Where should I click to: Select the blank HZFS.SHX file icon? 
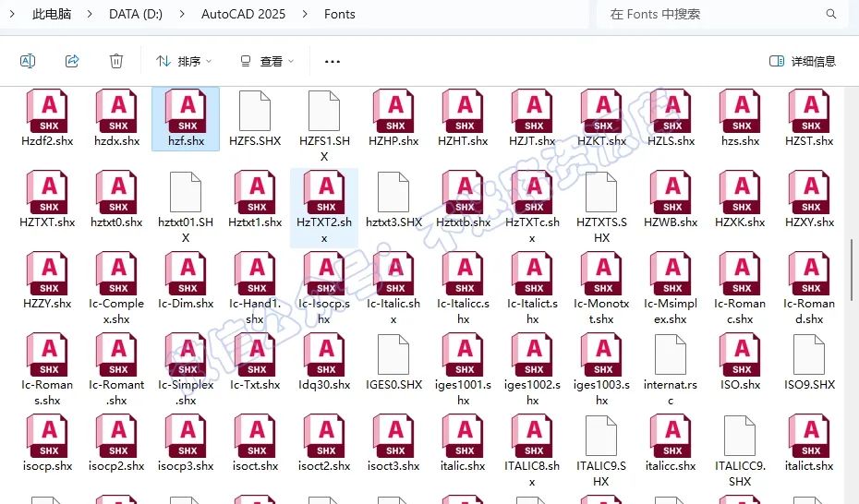255,111
